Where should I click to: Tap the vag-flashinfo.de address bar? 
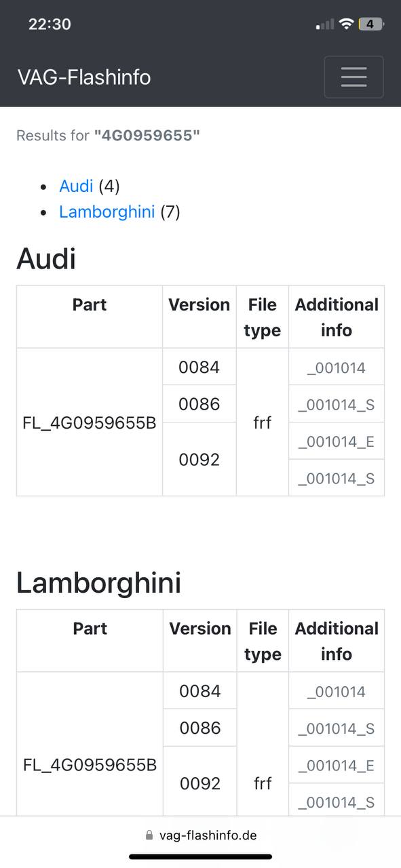coord(201,835)
